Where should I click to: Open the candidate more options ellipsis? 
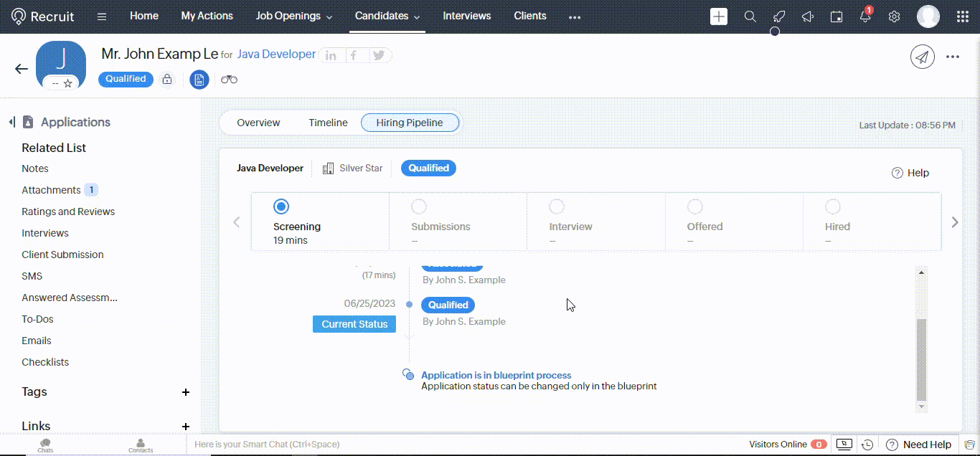pyautogui.click(x=953, y=57)
